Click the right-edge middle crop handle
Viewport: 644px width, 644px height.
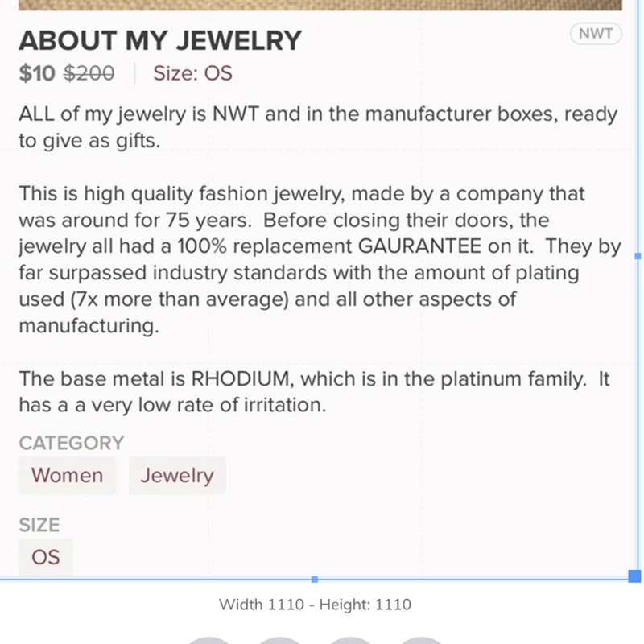click(638, 256)
